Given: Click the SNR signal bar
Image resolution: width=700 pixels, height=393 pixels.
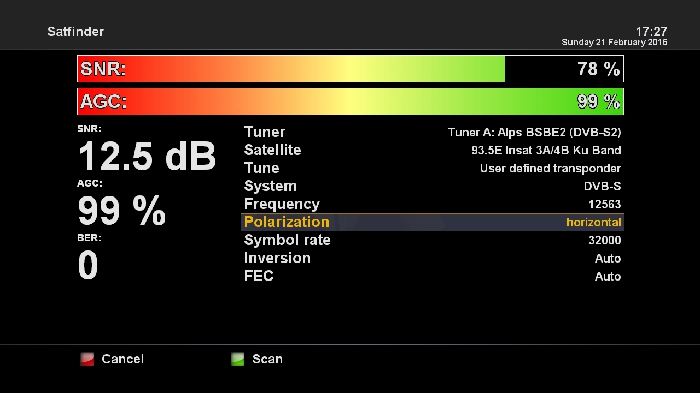Looking at the screenshot, I should [350, 69].
